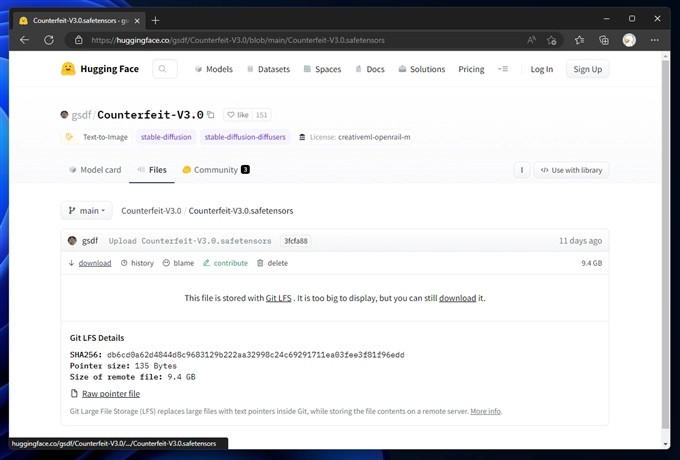Select the SHA256 hash value
Viewport: 680px width, 460px height.
[x=255, y=355]
